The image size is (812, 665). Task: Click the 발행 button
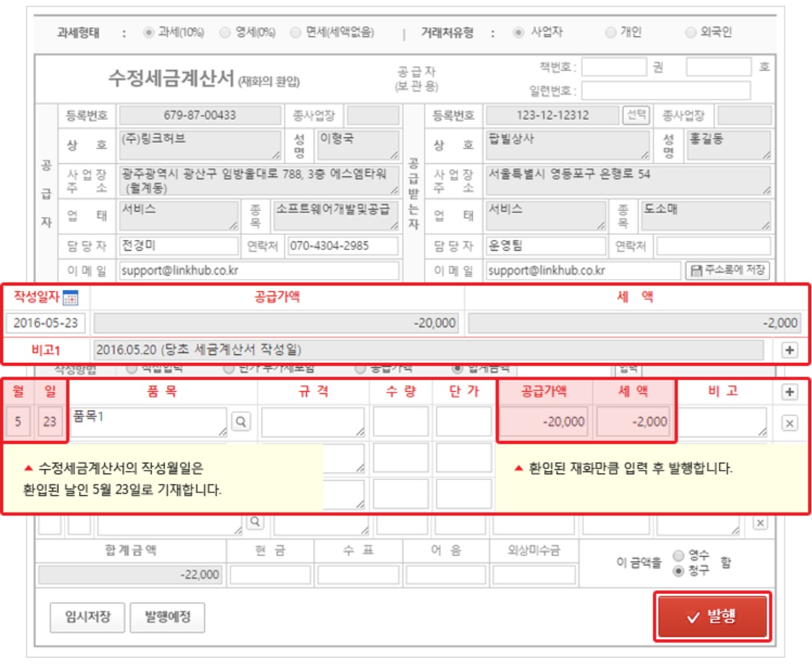(712, 617)
